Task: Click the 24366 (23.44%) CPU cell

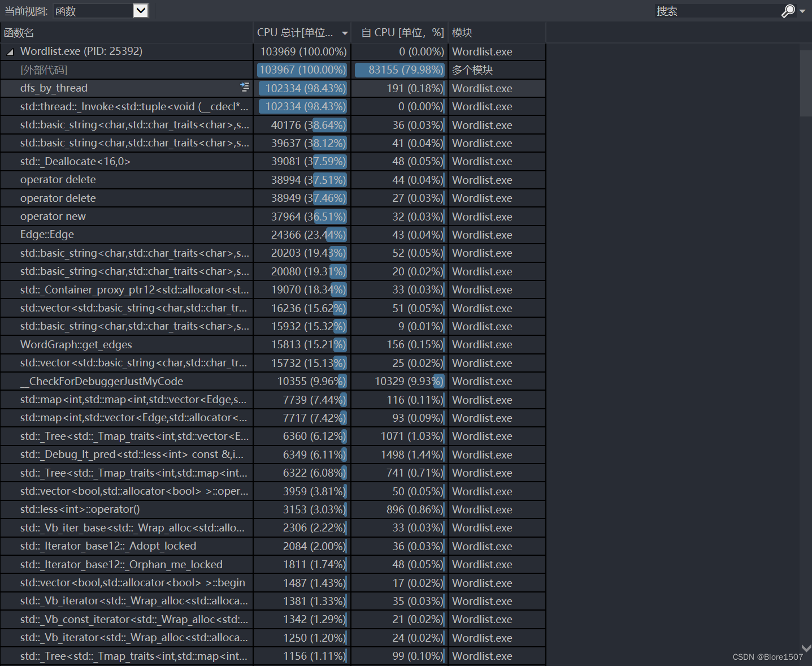Action: [303, 235]
